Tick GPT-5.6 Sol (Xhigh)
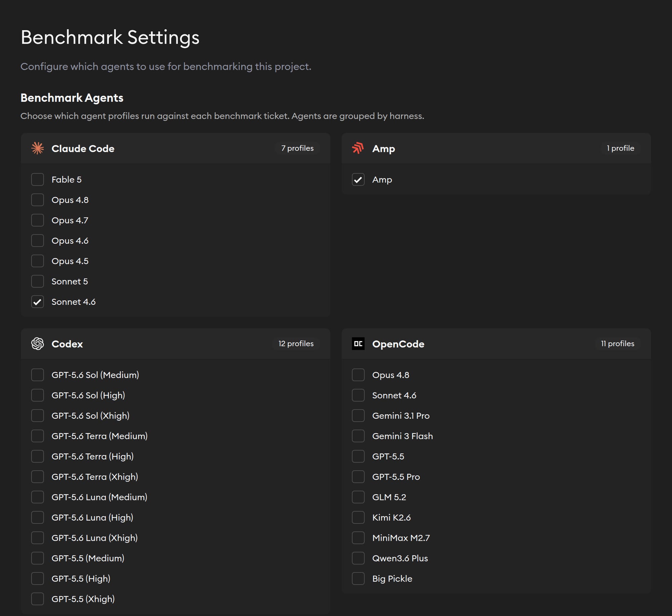The image size is (672, 616). [38, 416]
